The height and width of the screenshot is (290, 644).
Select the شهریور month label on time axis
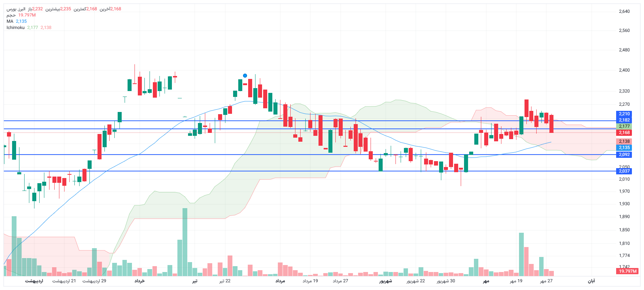coord(386,281)
